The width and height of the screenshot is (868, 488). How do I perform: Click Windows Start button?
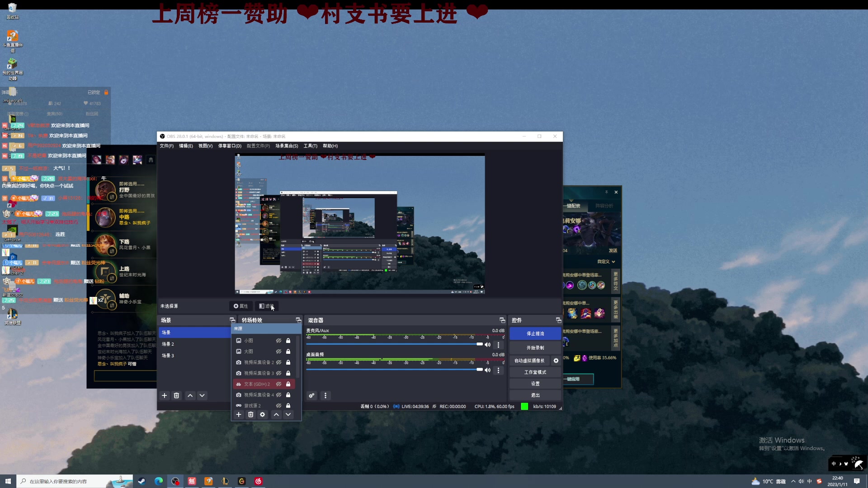[x=8, y=481]
